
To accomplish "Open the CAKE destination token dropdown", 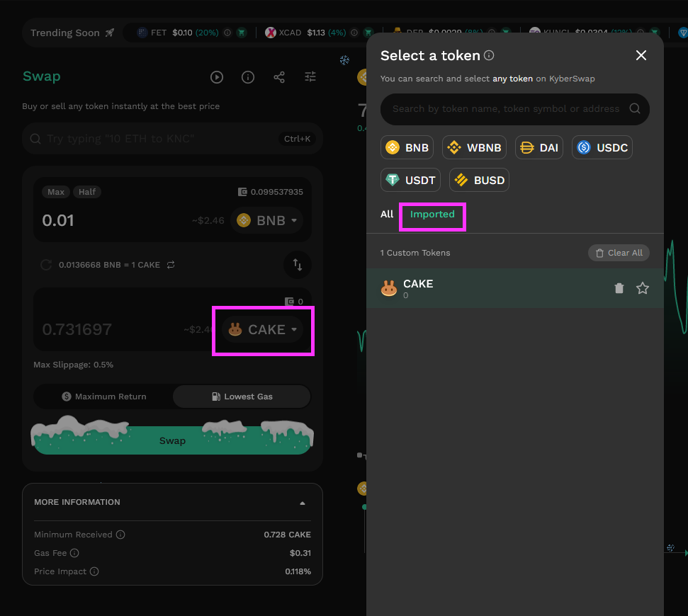I will 262,329.
